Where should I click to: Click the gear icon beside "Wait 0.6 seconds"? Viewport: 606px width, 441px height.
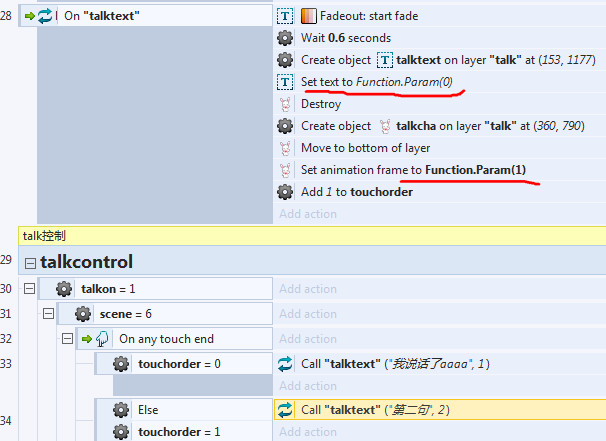[x=285, y=38]
